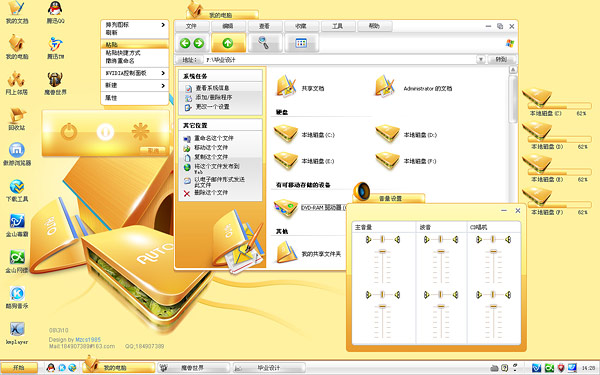Launch the 魔兽世界 helmet desktop icon

55,83
